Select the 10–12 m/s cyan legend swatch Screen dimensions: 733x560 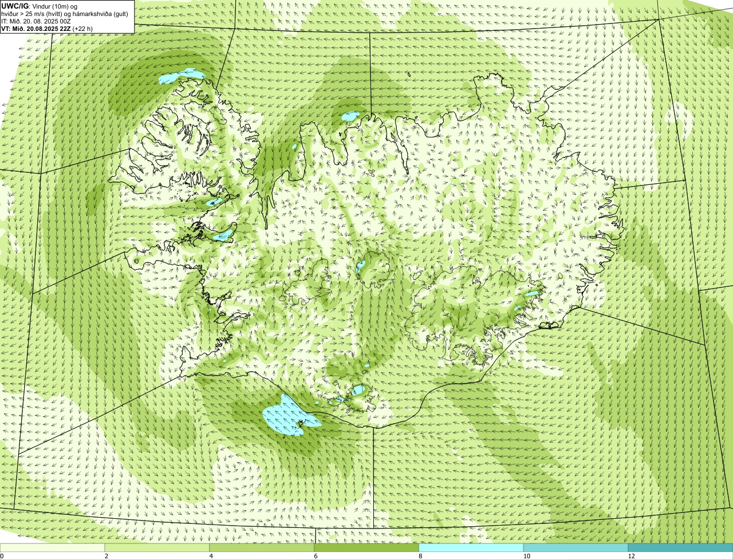[x=576, y=548]
